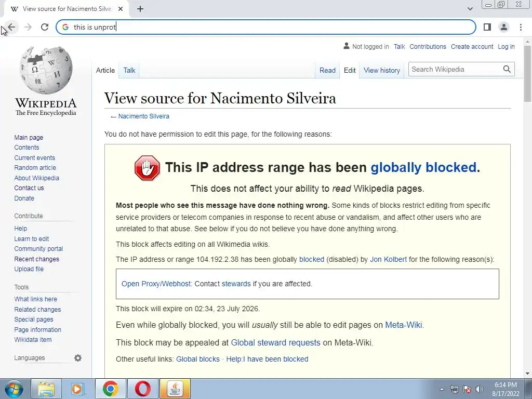Open File Explorer from the taskbar
This screenshot has width=532, height=399.
(46, 389)
